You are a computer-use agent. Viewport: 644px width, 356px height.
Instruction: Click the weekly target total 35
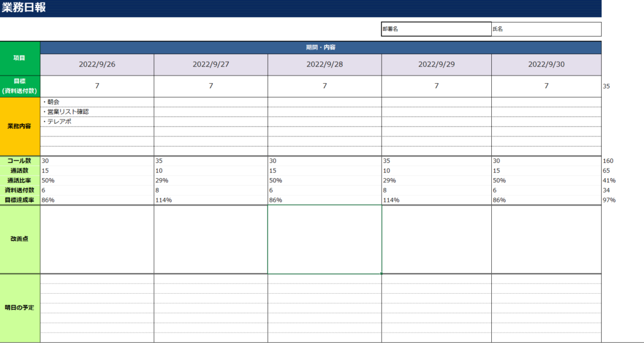point(607,86)
